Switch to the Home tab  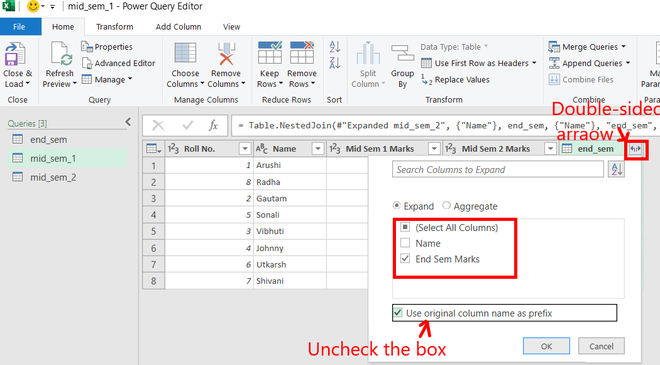63,27
